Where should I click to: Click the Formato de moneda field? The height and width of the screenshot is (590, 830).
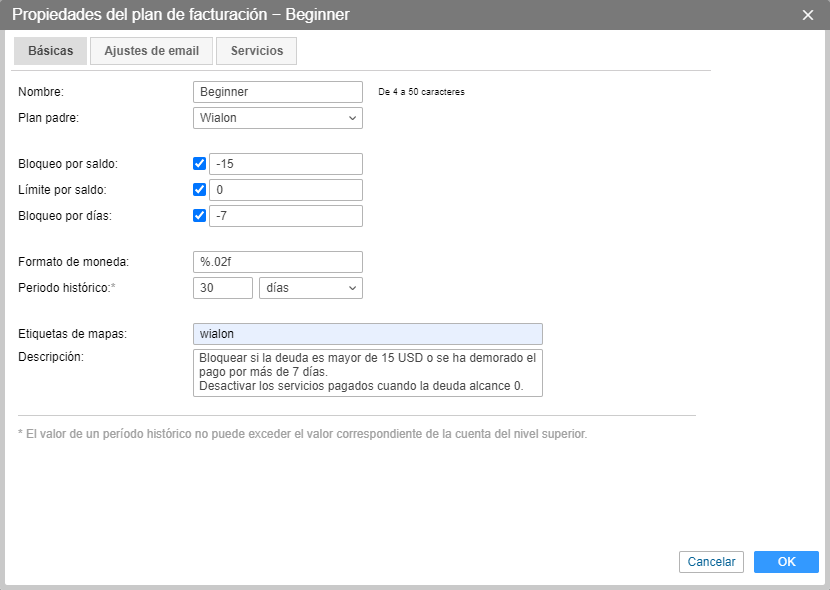[x=277, y=262]
